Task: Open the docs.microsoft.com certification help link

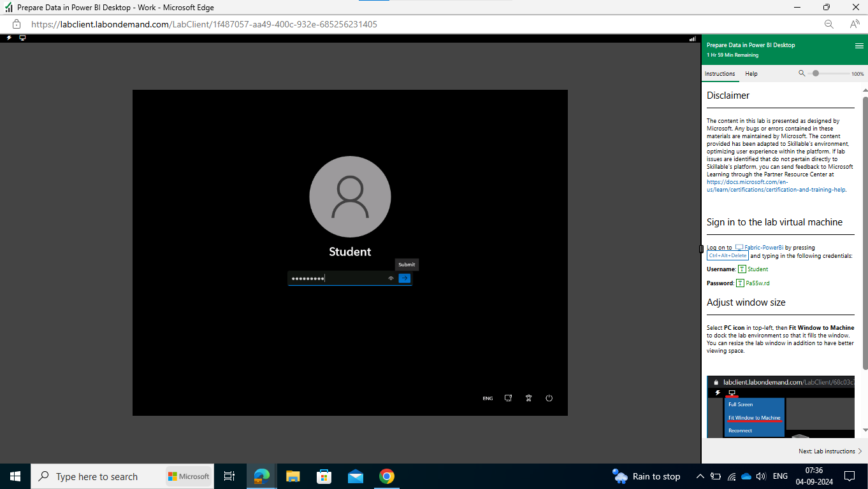Action: point(776,186)
